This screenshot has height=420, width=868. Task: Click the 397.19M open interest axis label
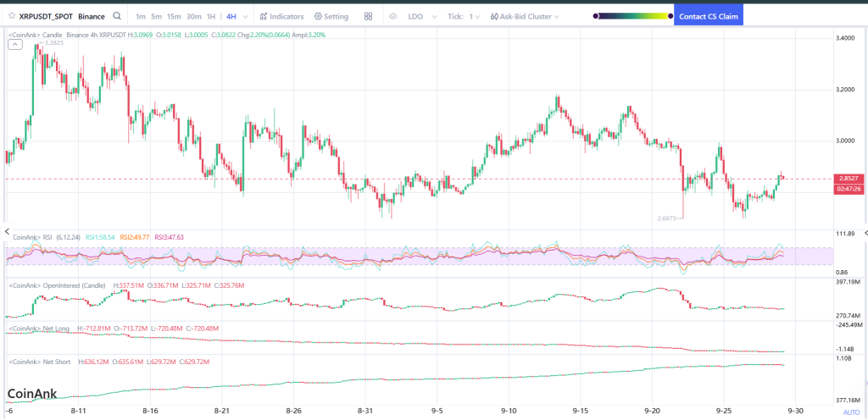tap(848, 282)
